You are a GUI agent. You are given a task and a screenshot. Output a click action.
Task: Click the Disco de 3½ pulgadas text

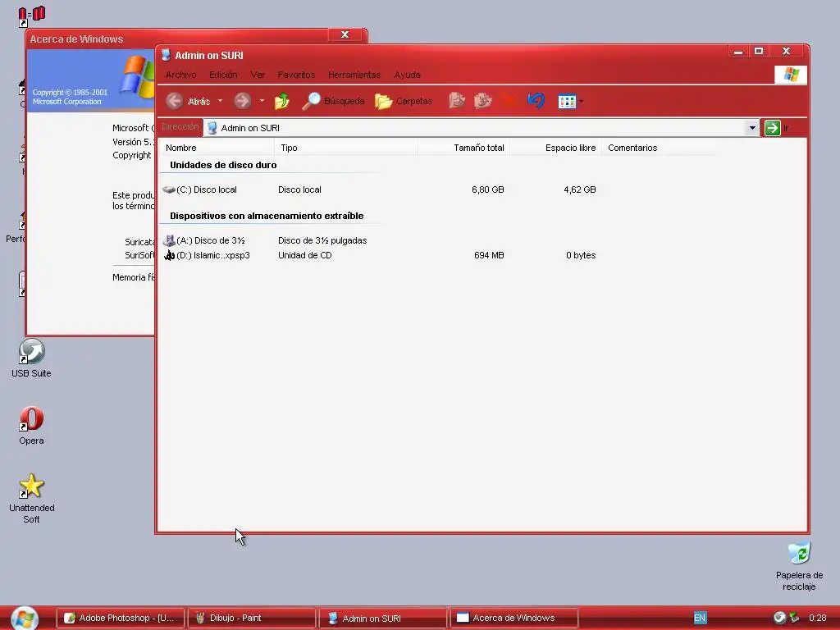322,240
